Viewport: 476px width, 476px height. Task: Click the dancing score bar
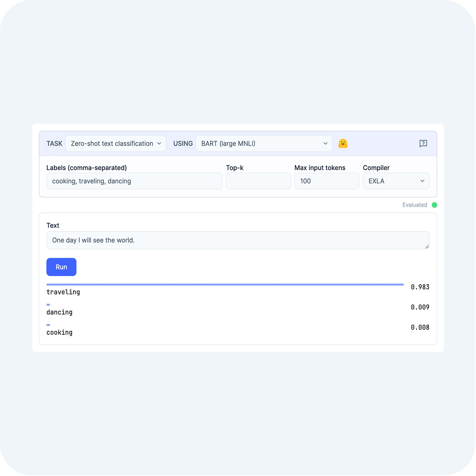(x=48, y=305)
